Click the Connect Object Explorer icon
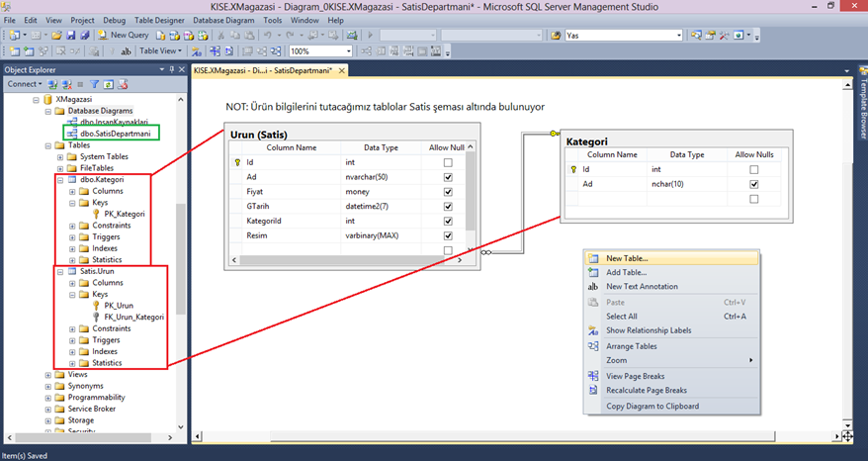Viewport: 868px width, 461px height. click(x=52, y=84)
